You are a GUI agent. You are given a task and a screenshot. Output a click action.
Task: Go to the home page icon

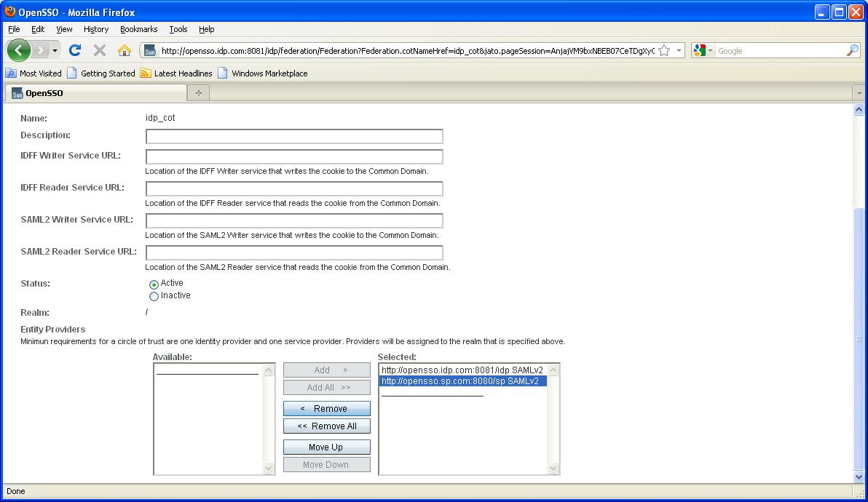[124, 51]
